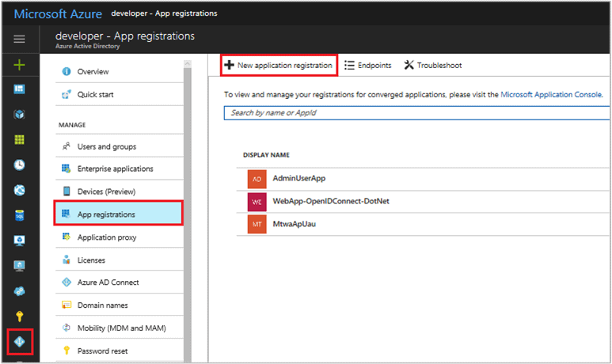Open the Dashboard icon in the sidebar
The width and height of the screenshot is (612, 364).
click(x=20, y=89)
